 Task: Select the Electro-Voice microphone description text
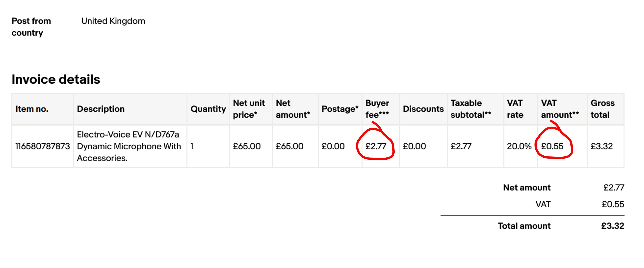pyautogui.click(x=129, y=146)
